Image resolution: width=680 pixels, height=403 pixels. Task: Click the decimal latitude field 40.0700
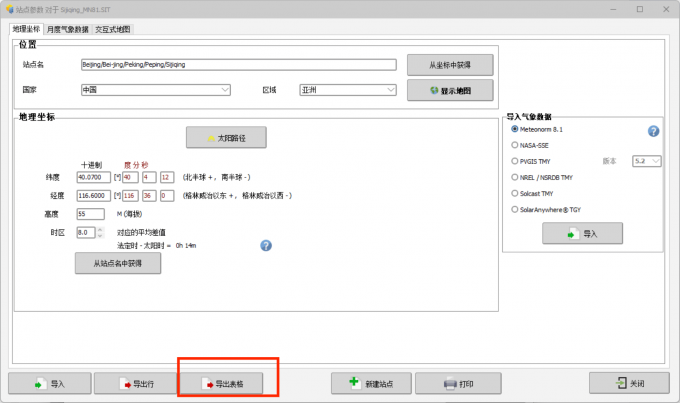[94, 177]
